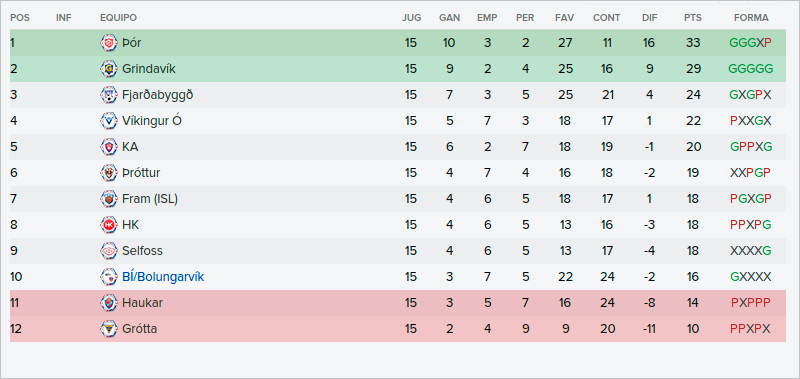Click the Haukar club badge
800x379 pixels.
pos(109,303)
